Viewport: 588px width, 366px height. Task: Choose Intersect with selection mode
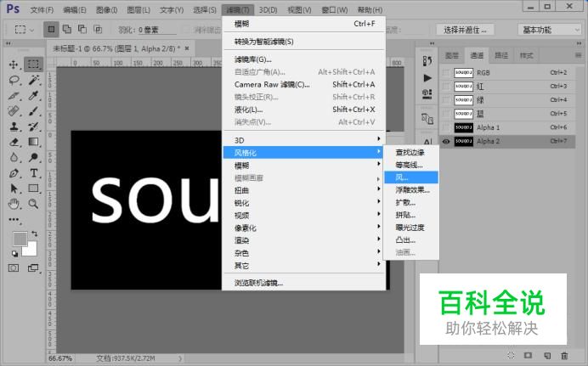(98, 29)
